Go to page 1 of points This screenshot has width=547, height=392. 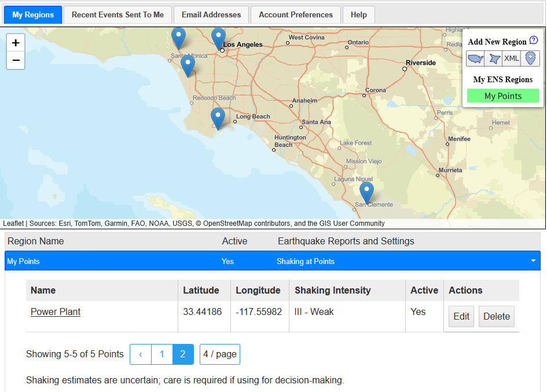162,354
